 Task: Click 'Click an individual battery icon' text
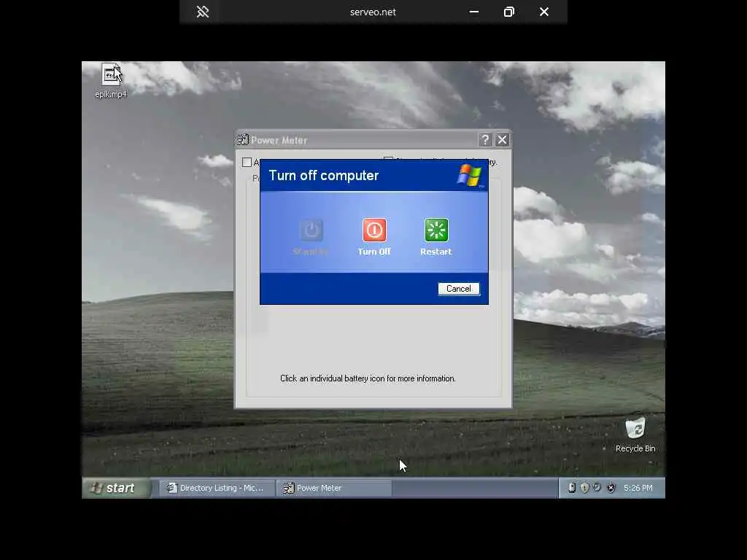tap(368, 378)
